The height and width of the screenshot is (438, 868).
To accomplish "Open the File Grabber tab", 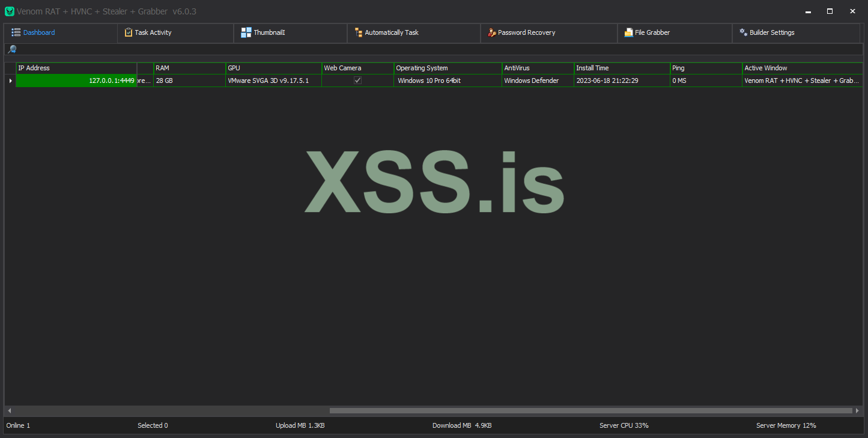I will pyautogui.click(x=675, y=33).
